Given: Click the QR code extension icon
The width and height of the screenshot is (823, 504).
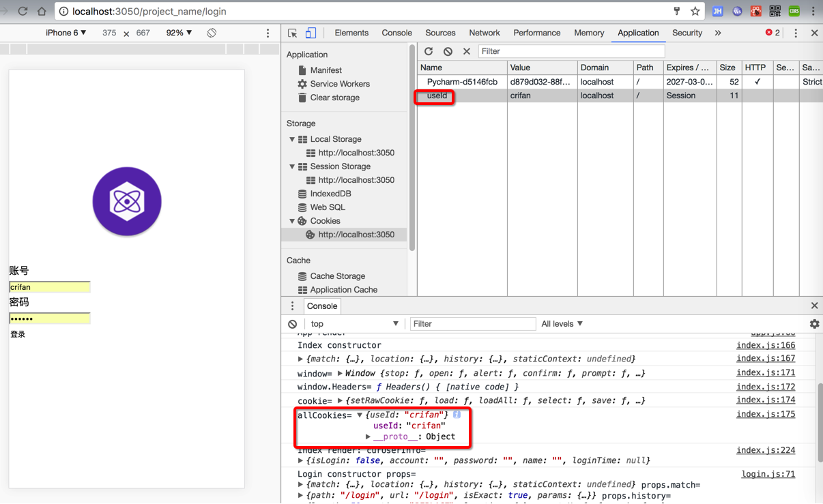Looking at the screenshot, I should 775,11.
